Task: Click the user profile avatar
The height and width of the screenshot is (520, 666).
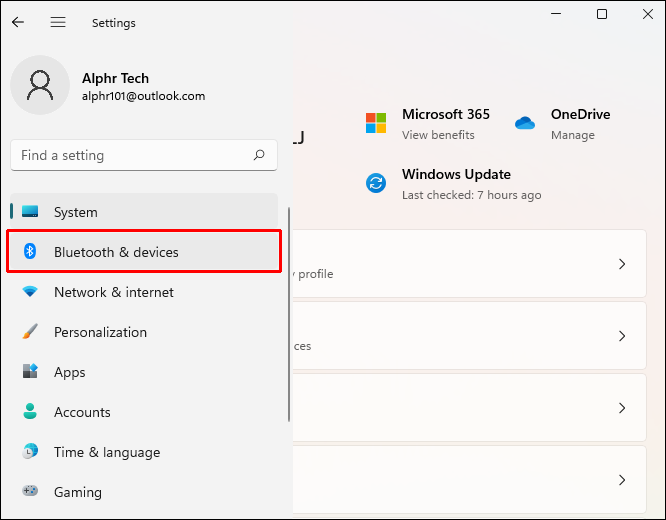Action: click(x=40, y=85)
